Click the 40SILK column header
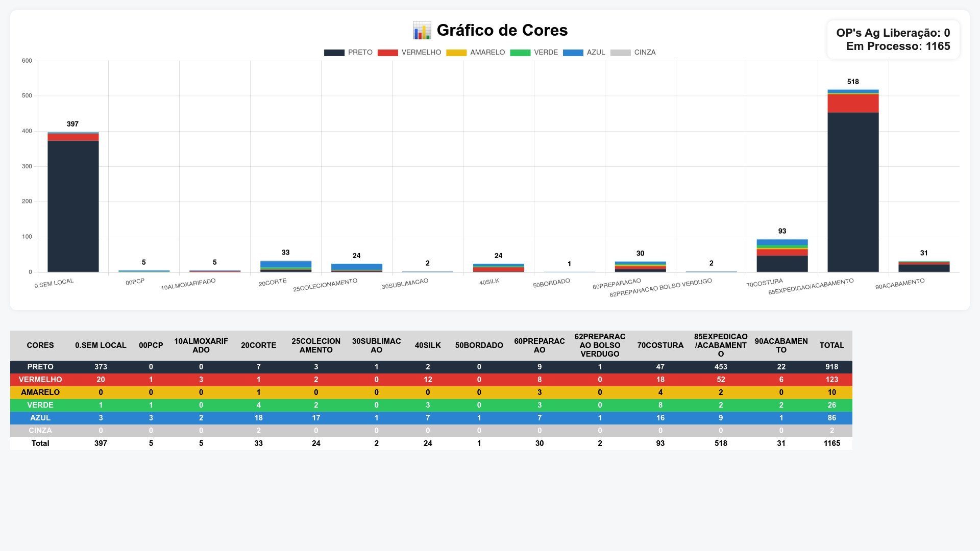This screenshot has width=980, height=551. click(428, 345)
